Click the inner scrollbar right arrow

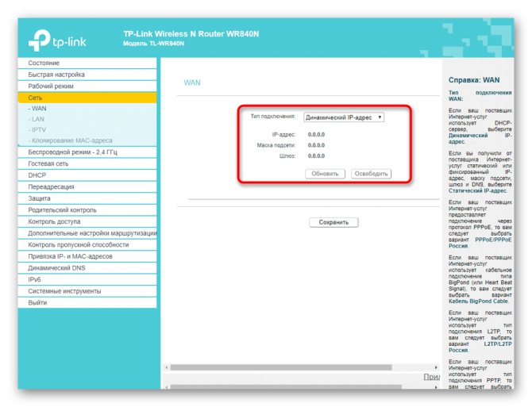click(436, 367)
